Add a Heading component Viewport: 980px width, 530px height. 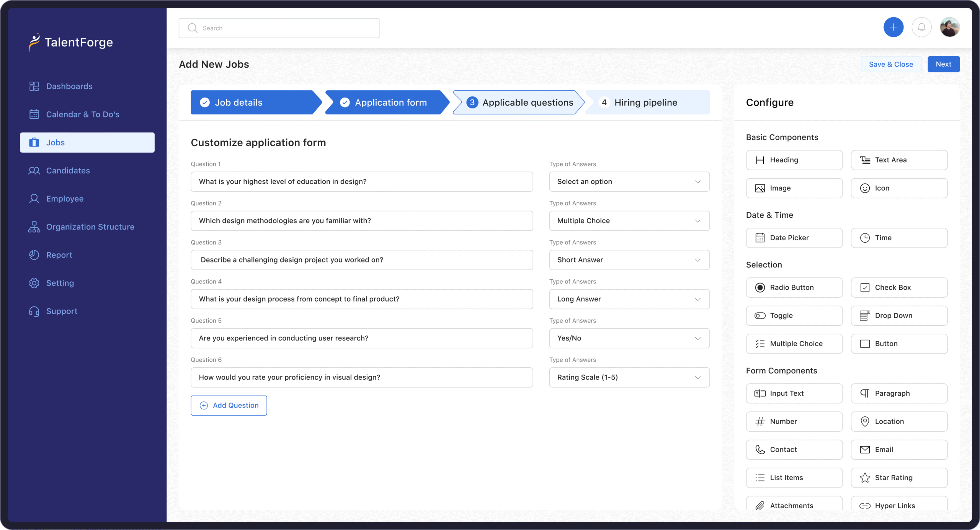[x=794, y=160]
